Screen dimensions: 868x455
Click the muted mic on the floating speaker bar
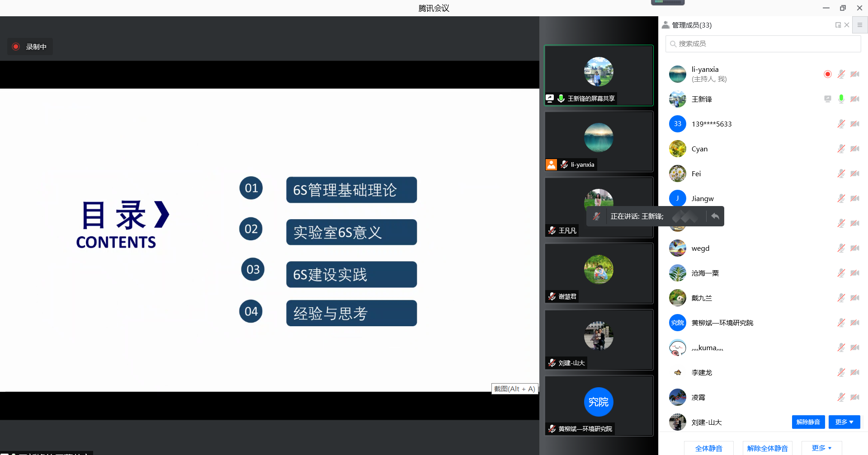pyautogui.click(x=597, y=216)
